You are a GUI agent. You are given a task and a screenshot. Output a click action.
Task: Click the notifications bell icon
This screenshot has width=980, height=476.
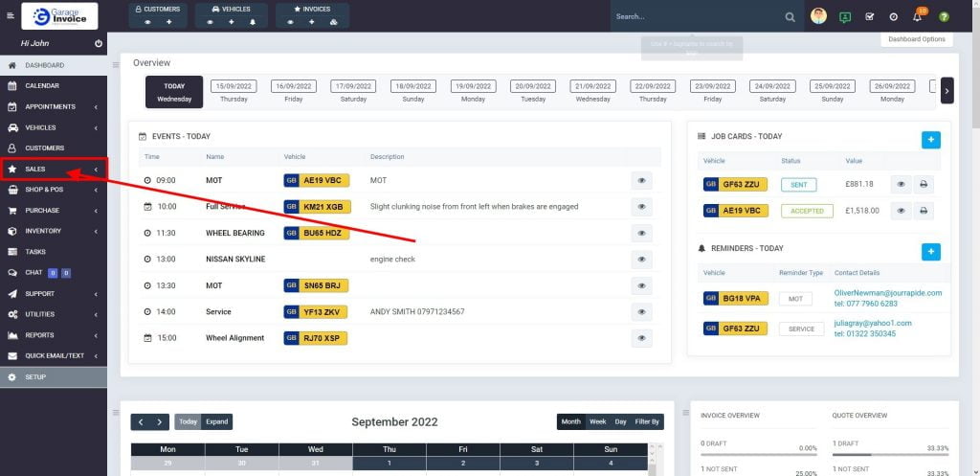[x=918, y=17]
